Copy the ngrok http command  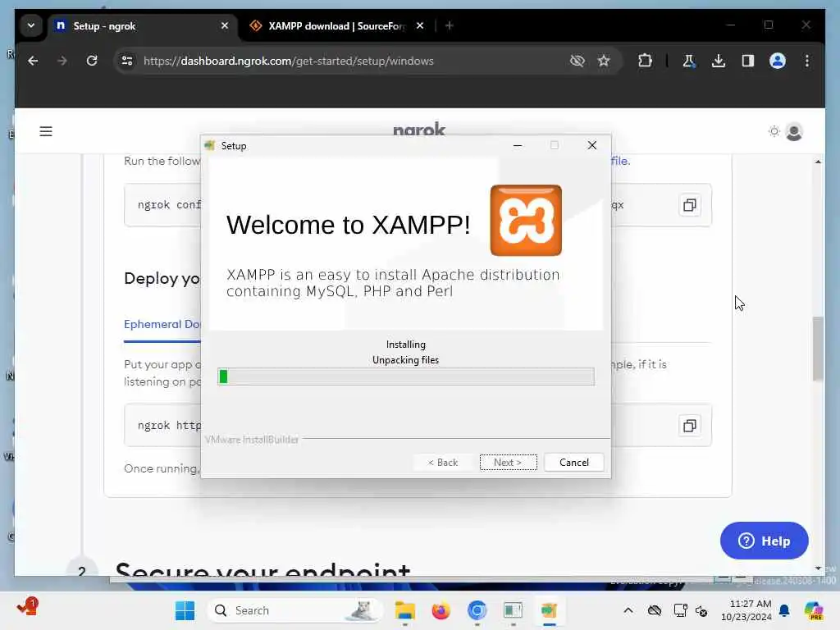689,426
